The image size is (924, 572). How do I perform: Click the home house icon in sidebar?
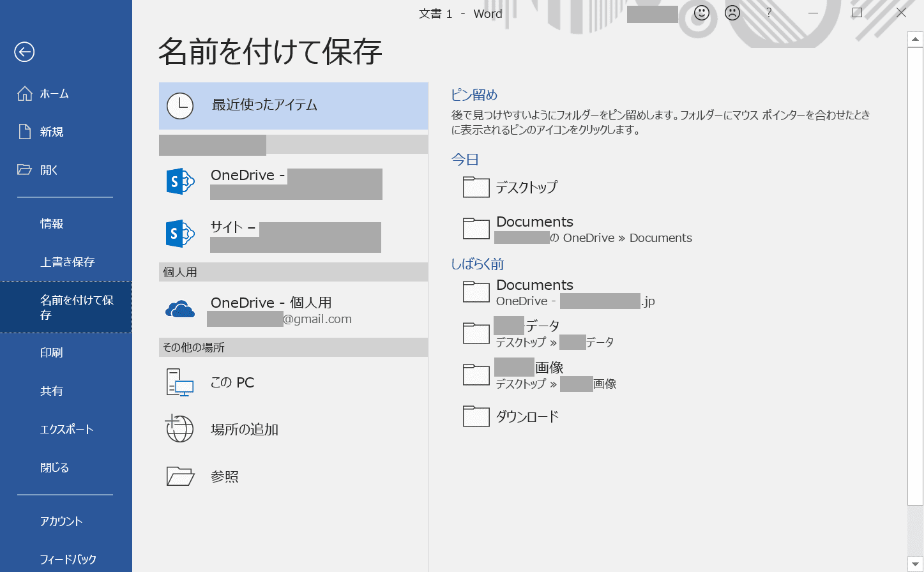(x=24, y=93)
